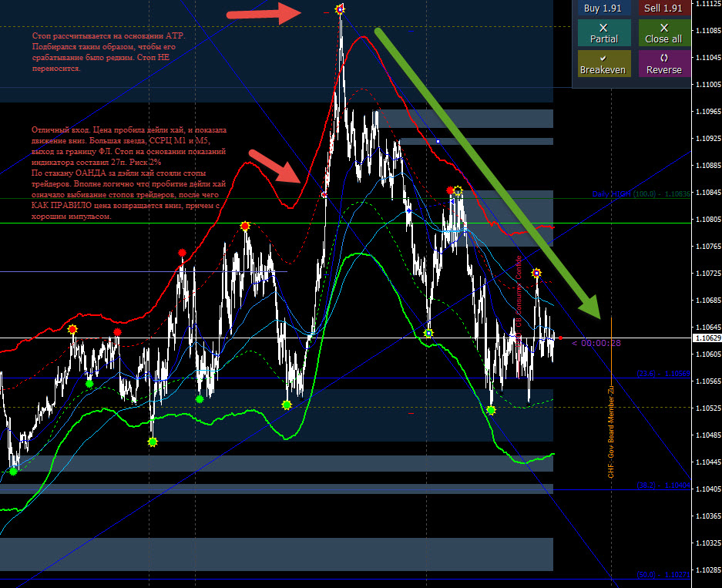Click price scale value 1.10645

(x=707, y=328)
